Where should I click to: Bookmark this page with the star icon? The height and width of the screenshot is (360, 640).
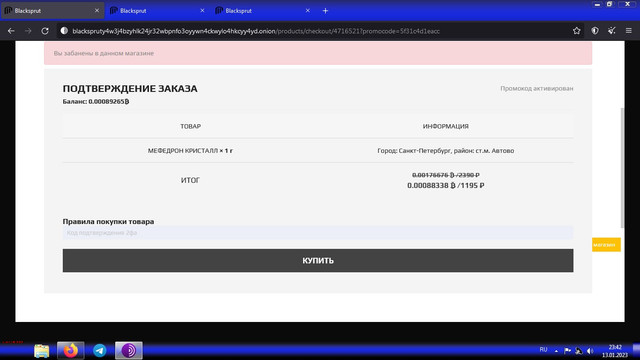pyautogui.click(x=576, y=31)
